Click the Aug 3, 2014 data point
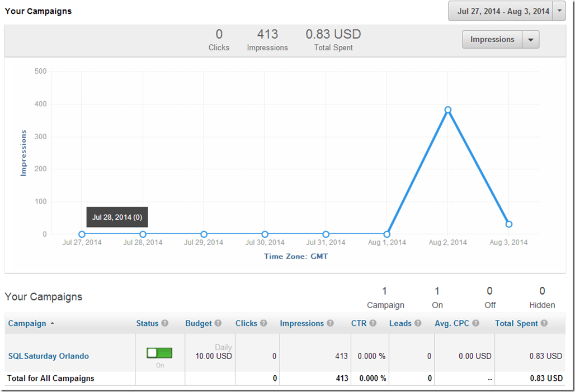The height and width of the screenshot is (392, 575). coord(508,224)
